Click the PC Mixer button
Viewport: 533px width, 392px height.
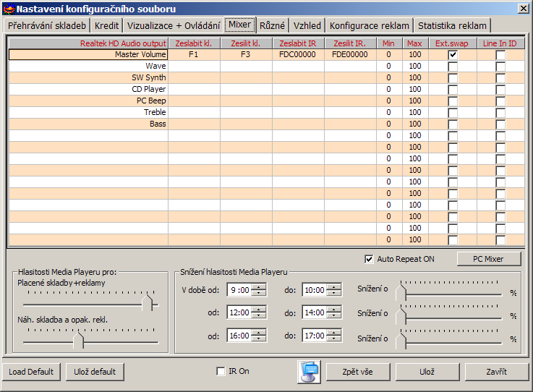(x=488, y=259)
